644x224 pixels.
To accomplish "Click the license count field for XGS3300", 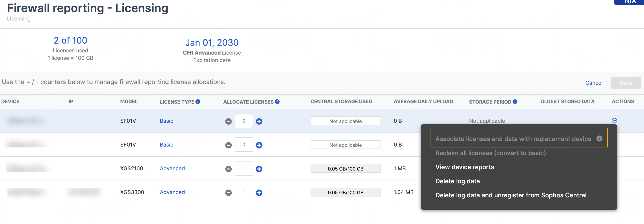I will tap(243, 192).
